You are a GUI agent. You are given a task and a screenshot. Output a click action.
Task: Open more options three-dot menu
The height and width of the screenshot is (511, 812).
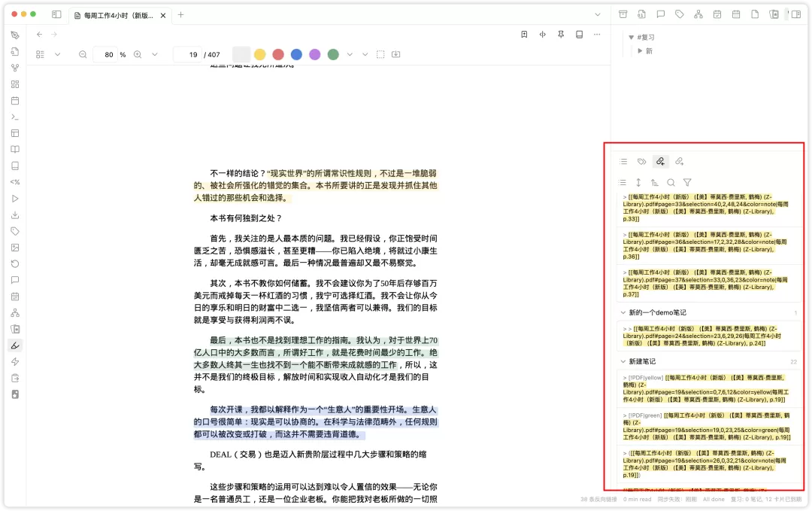(597, 34)
